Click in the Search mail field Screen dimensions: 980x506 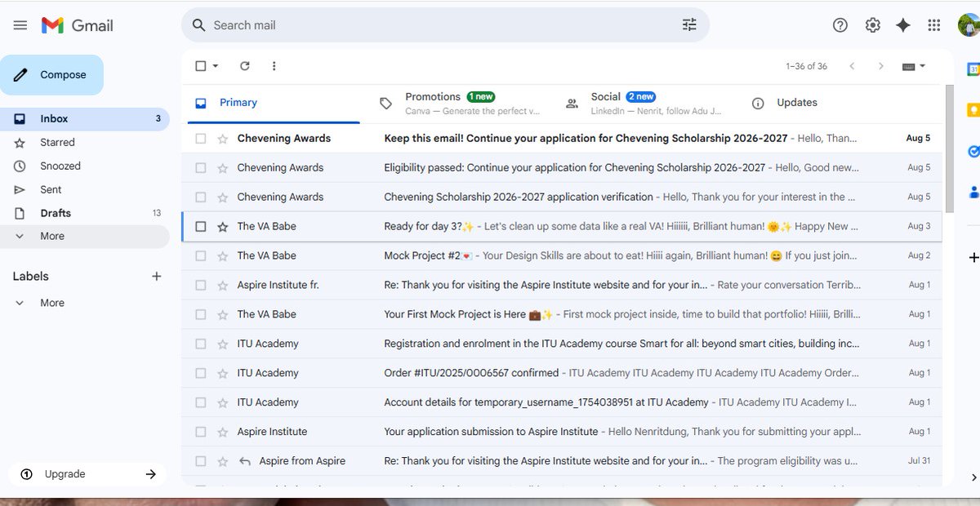coord(445,25)
